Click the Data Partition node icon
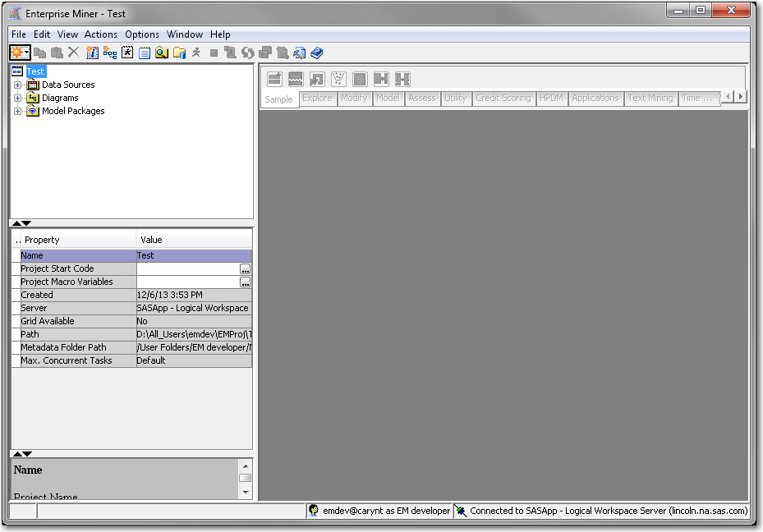 [296, 79]
